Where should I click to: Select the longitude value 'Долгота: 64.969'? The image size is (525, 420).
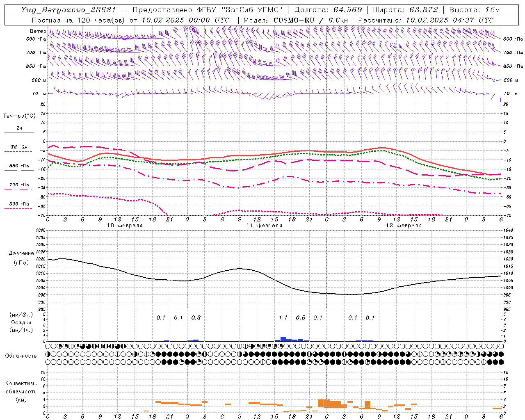pyautogui.click(x=328, y=10)
